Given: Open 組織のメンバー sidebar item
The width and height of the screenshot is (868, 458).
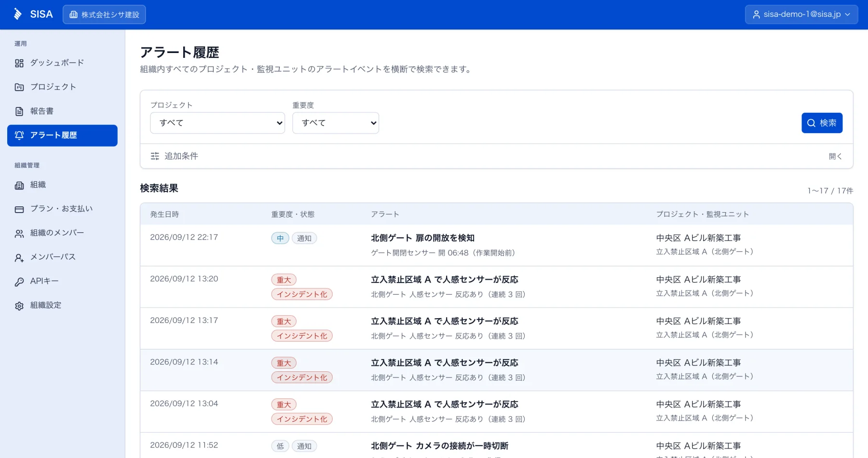Looking at the screenshot, I should (x=62, y=233).
